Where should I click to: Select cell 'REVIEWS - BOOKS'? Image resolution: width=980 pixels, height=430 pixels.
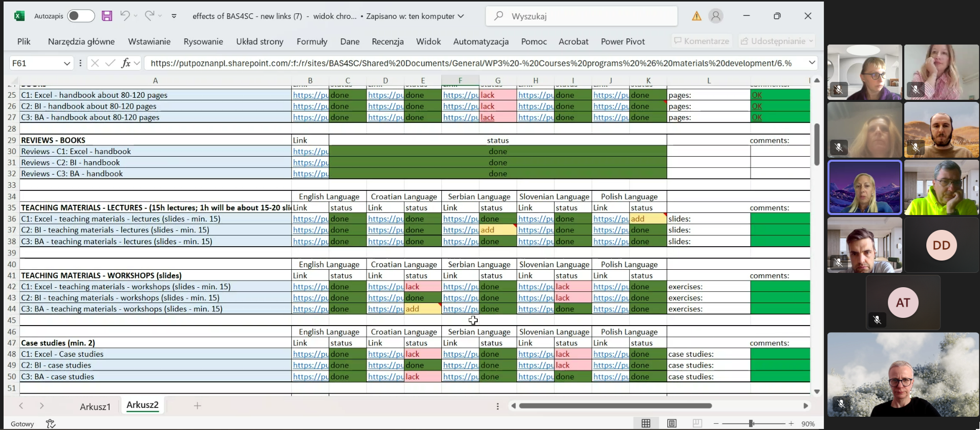(x=156, y=140)
